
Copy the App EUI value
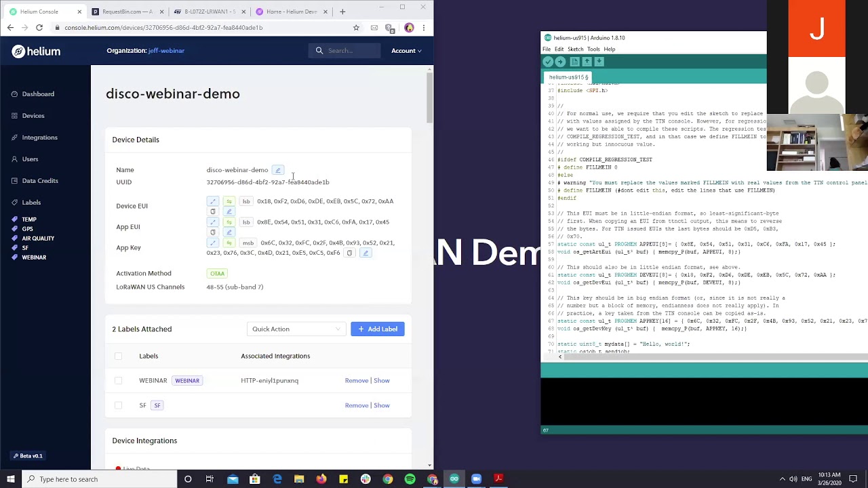[213, 232]
